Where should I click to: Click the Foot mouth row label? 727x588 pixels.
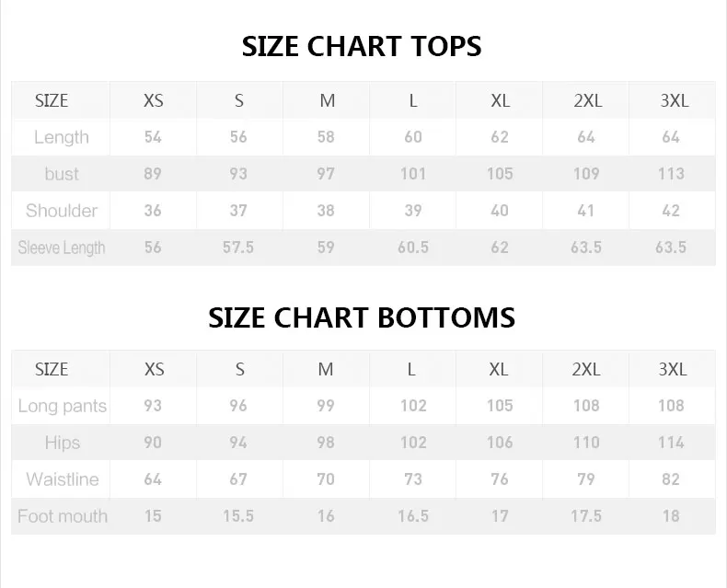pyautogui.click(x=63, y=516)
